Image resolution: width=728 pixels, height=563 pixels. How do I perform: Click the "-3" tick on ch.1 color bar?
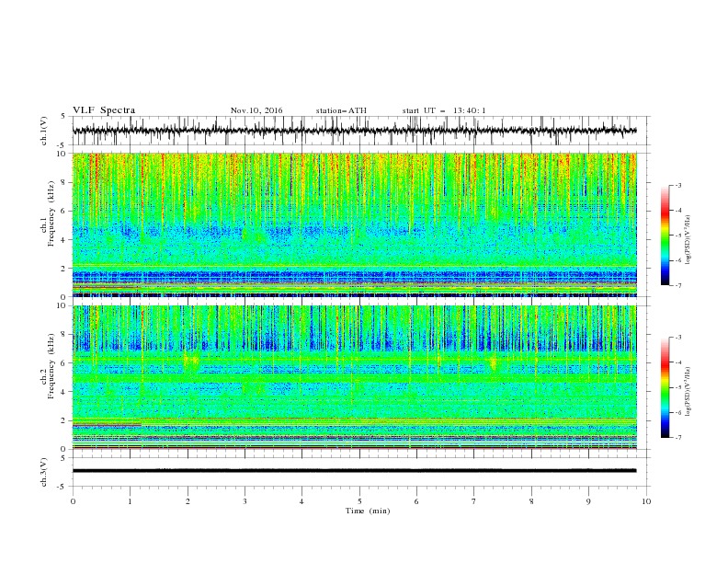pos(678,185)
